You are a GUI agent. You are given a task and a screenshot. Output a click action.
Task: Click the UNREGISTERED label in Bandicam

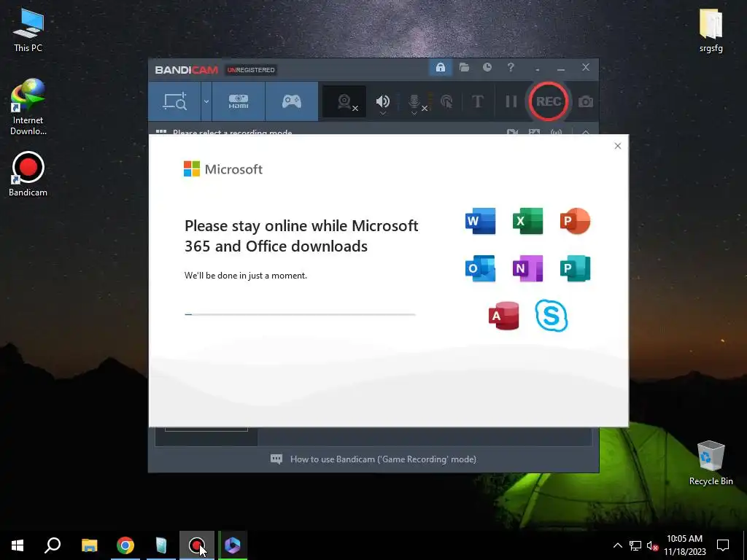[x=251, y=70]
